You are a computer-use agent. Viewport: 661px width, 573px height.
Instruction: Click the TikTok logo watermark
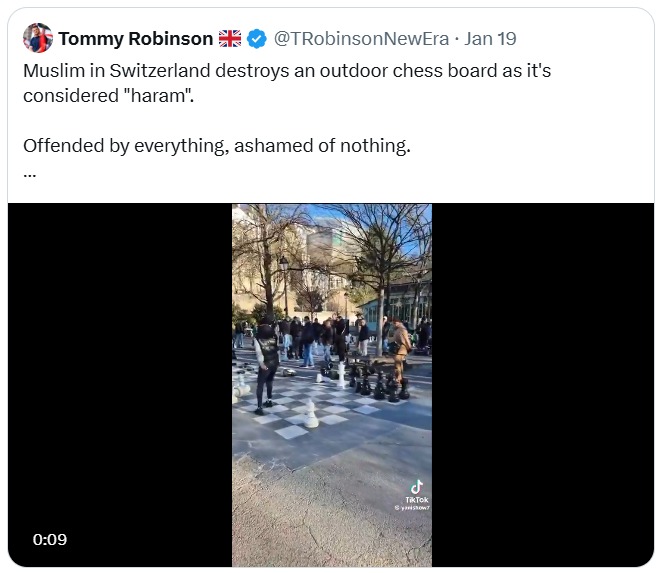pos(416,487)
